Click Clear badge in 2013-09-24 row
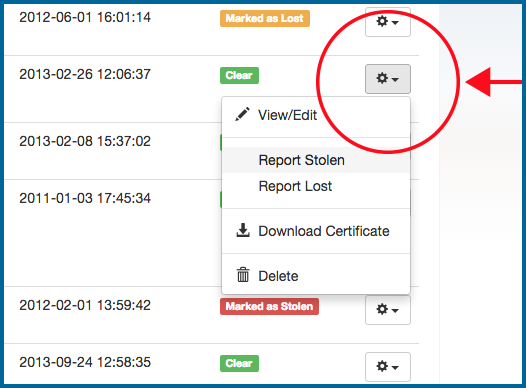 click(x=239, y=364)
